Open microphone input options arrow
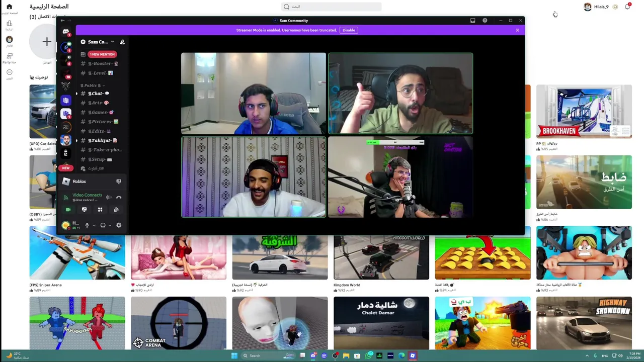The width and height of the screenshot is (644, 362). coord(94,225)
